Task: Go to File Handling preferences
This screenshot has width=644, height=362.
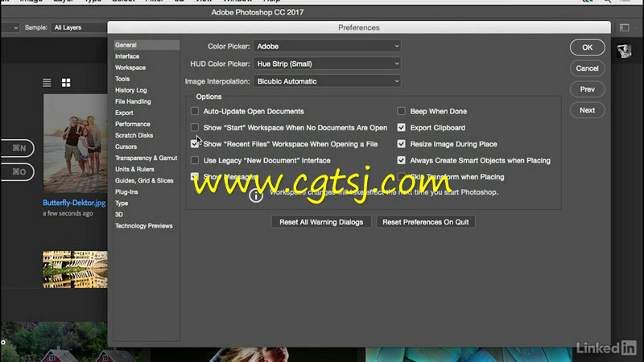Action: (133, 101)
